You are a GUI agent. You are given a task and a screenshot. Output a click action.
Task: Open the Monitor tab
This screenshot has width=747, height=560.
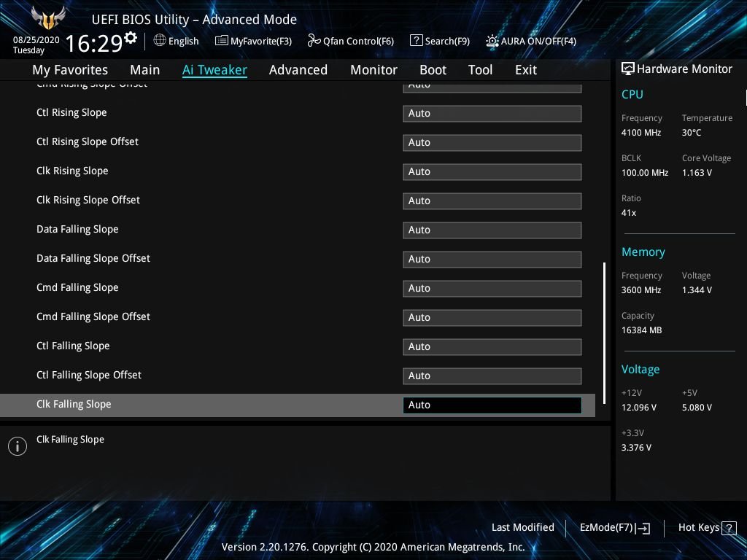tap(373, 70)
